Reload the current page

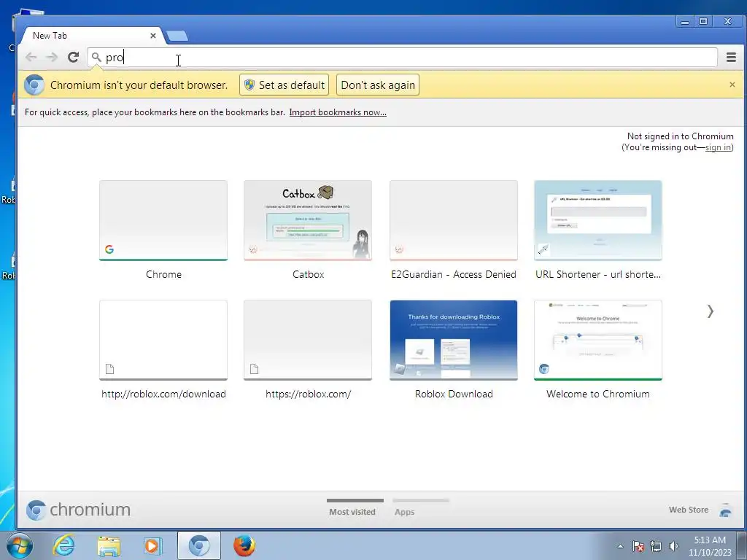[73, 57]
